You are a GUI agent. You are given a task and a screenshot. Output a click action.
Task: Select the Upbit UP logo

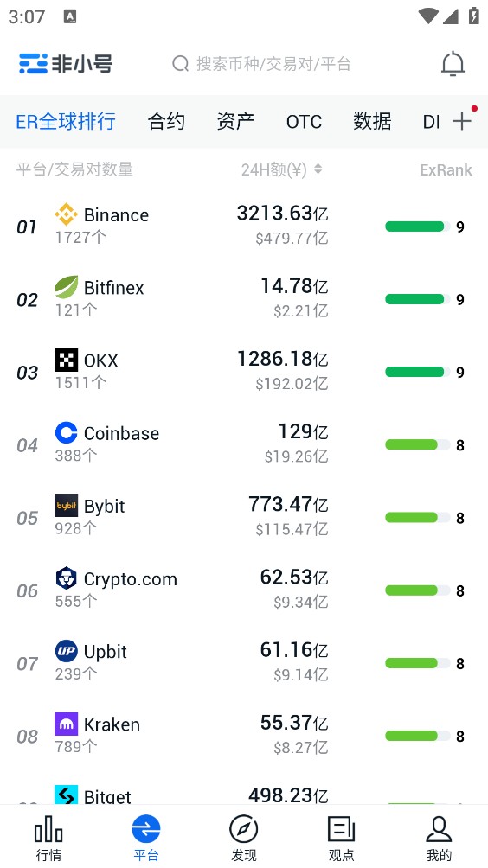[66, 651]
